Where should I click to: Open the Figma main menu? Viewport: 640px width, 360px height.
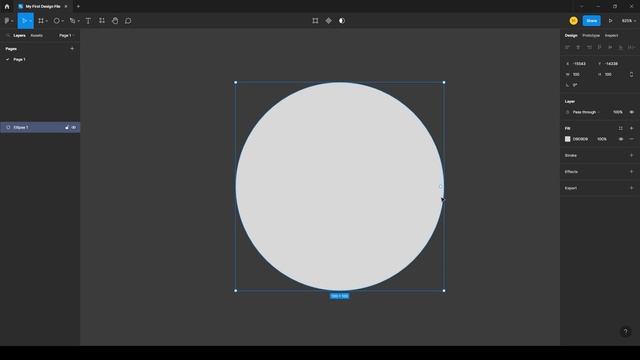[8, 21]
